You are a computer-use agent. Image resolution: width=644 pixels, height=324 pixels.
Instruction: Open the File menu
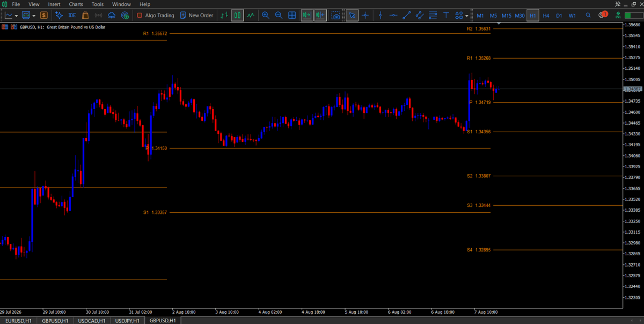point(16,4)
